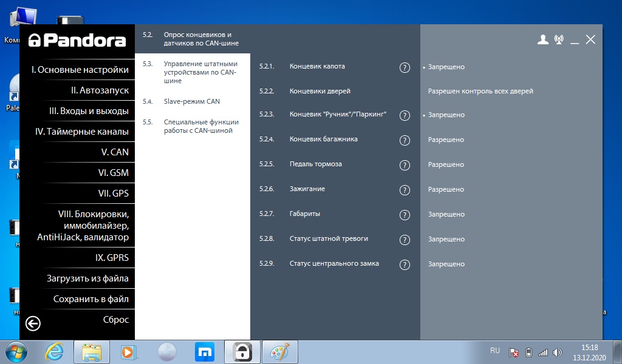Image resolution: width=622 pixels, height=364 pixels.
Task: Click Загрузить из файла
Action: pyautogui.click(x=87, y=278)
